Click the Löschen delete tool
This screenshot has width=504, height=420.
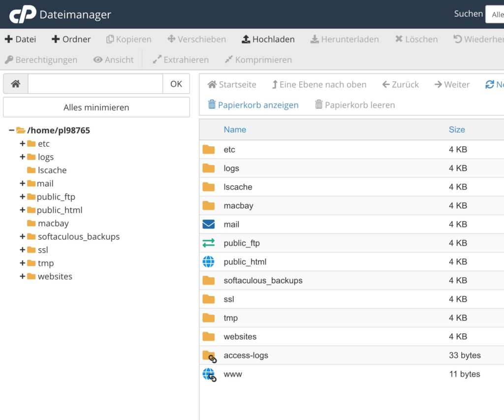416,39
